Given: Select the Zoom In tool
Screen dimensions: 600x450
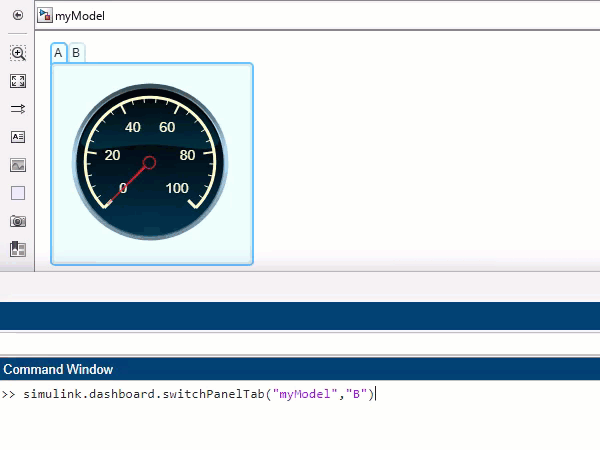Looking at the screenshot, I should click(18, 53).
